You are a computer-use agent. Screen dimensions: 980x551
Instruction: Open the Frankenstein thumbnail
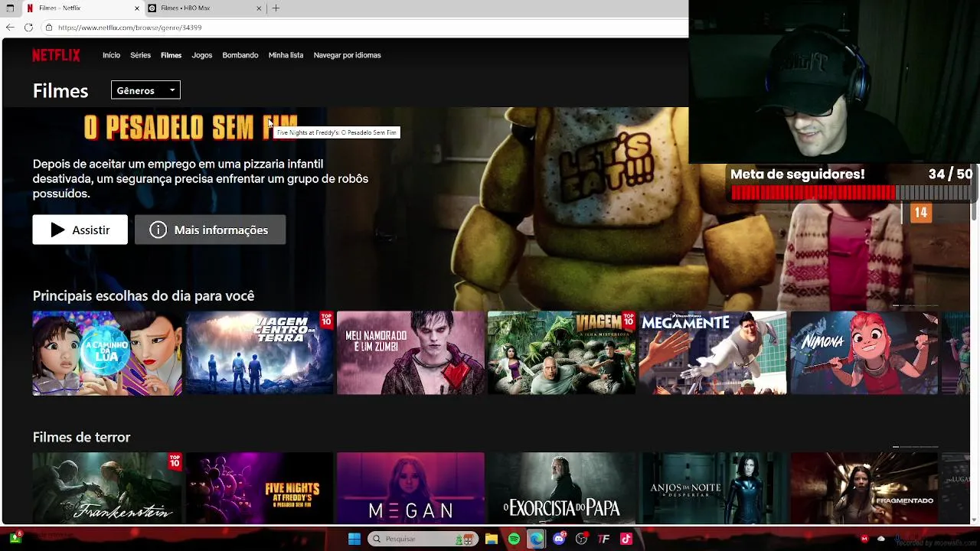107,488
